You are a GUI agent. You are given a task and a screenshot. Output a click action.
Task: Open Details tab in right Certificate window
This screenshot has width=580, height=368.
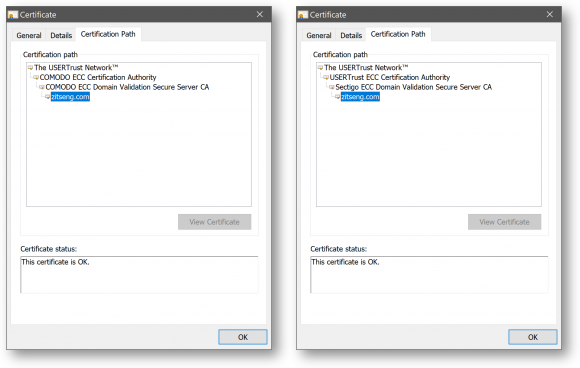[x=351, y=35]
